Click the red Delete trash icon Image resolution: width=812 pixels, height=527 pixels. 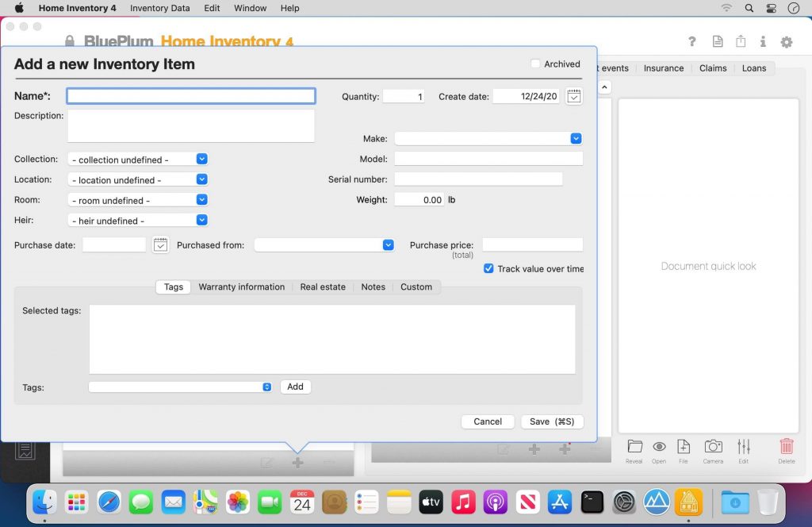786,447
